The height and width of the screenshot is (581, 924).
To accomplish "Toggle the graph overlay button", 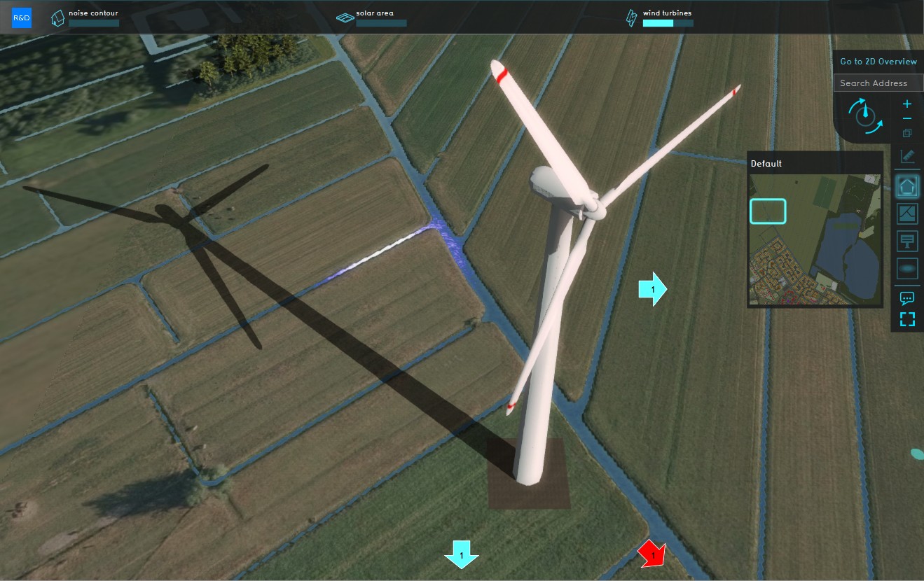I will [x=907, y=213].
